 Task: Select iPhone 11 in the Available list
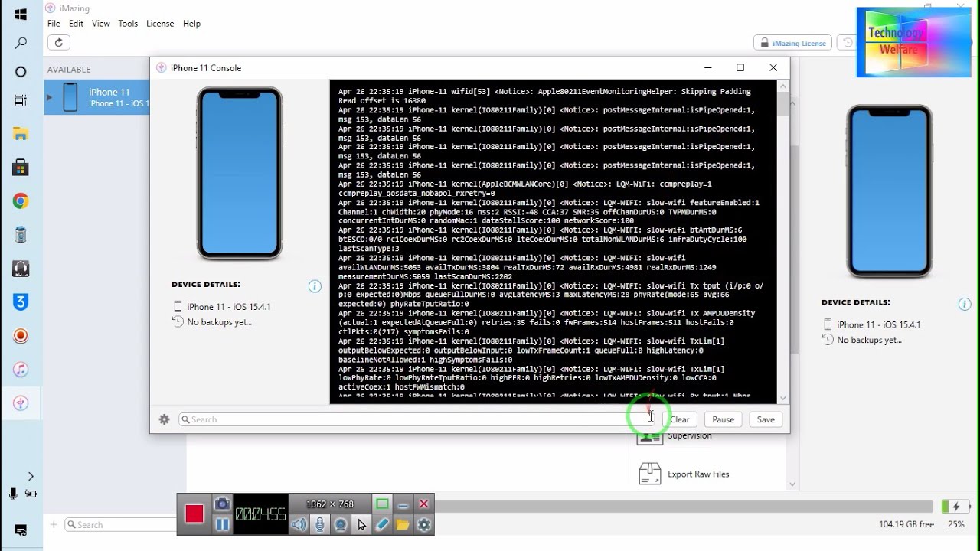click(96, 97)
